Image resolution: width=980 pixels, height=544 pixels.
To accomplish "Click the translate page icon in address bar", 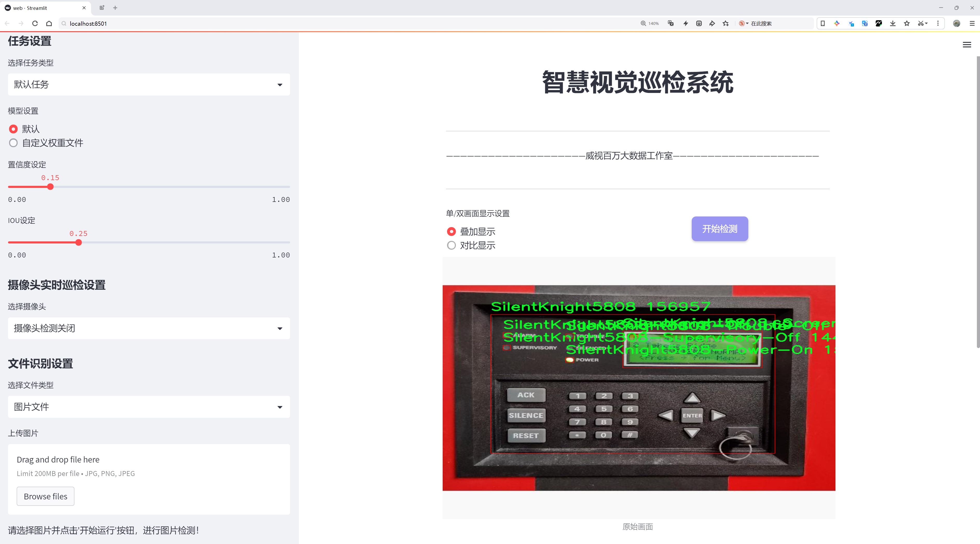I will pyautogui.click(x=671, y=23).
